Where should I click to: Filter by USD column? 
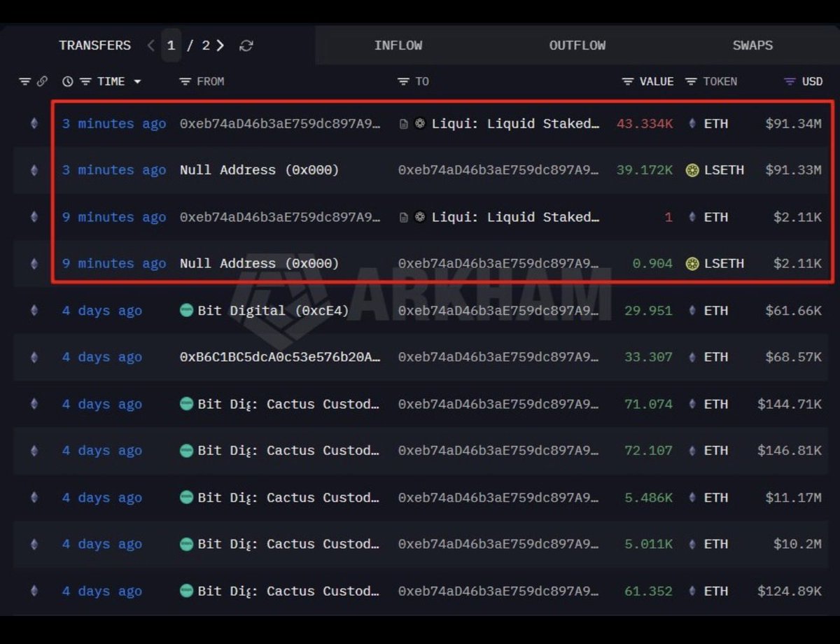tap(790, 82)
